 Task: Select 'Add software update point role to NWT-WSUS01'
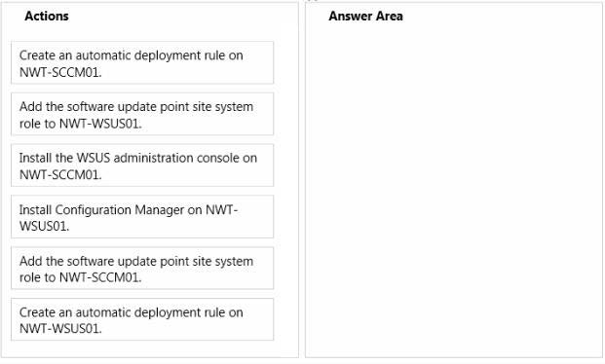pyautogui.click(x=142, y=114)
